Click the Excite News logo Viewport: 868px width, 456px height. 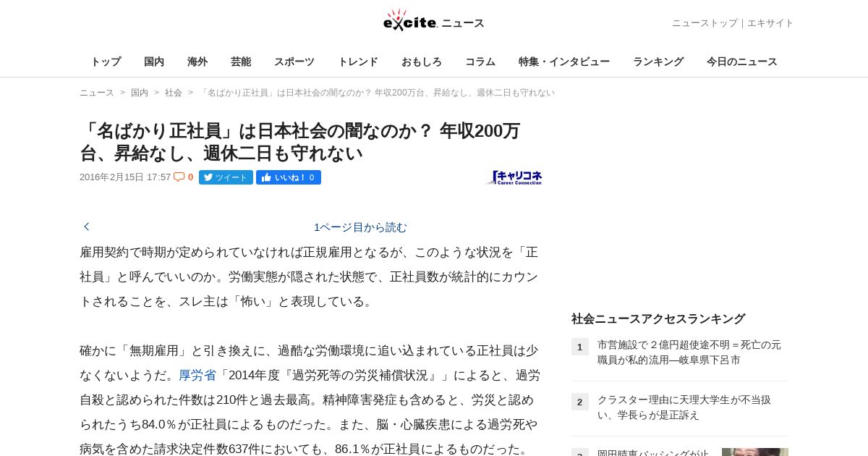pos(434,21)
